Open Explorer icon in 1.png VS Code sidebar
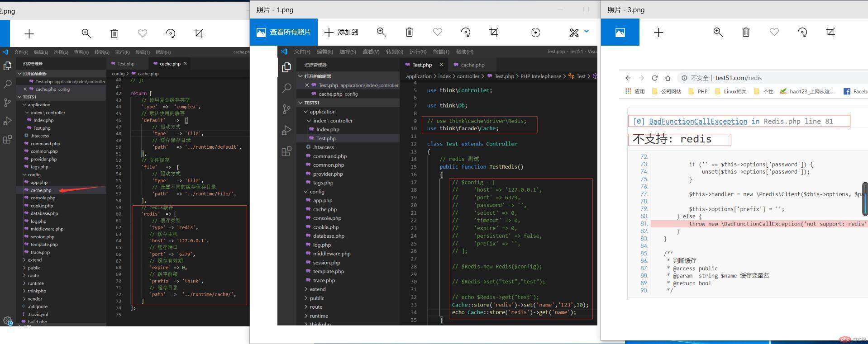 coord(286,67)
